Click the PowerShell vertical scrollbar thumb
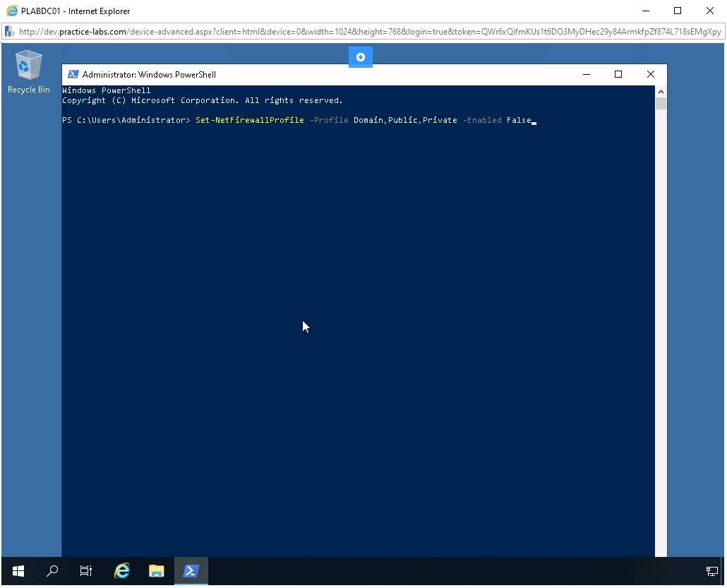The width and height of the screenshot is (727, 588). click(x=661, y=104)
